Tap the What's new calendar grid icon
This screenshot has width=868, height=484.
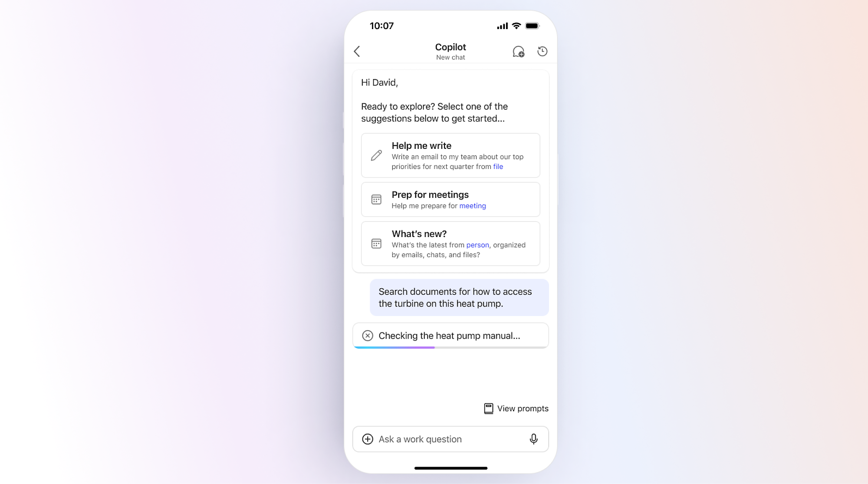coord(376,243)
